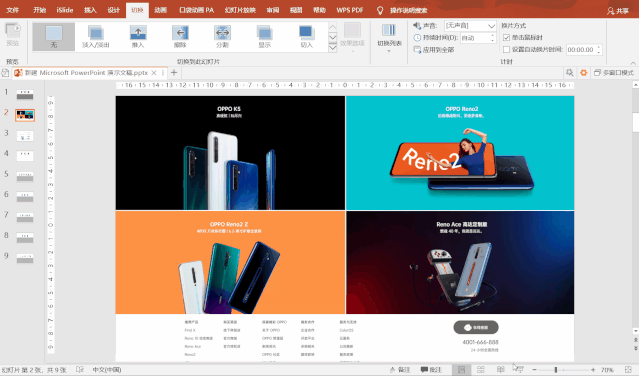Switch to the iSlide tab

[65, 10]
